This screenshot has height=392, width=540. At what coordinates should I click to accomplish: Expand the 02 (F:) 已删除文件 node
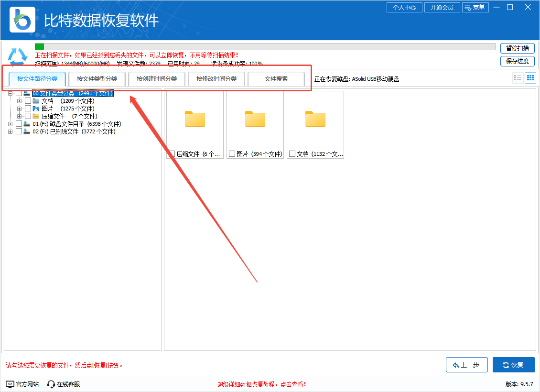(x=10, y=131)
